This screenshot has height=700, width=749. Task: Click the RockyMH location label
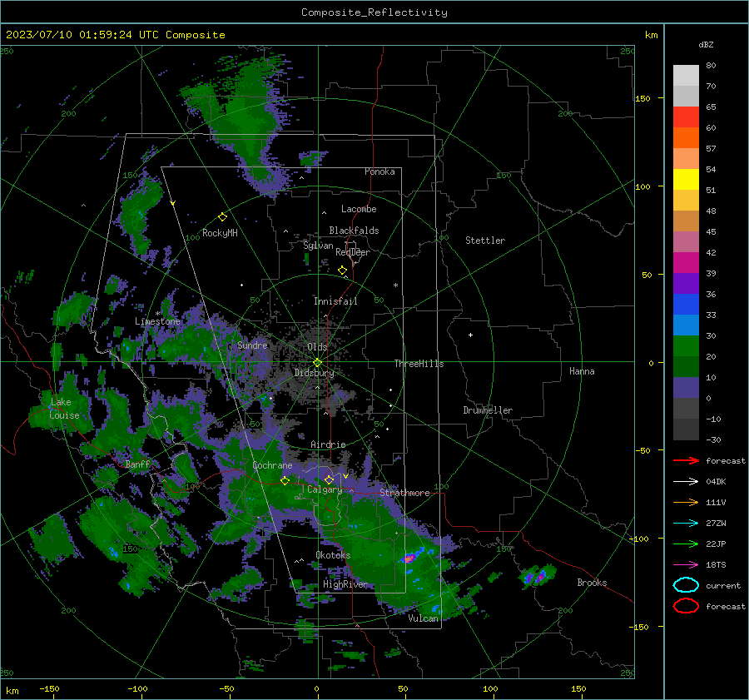[220, 233]
